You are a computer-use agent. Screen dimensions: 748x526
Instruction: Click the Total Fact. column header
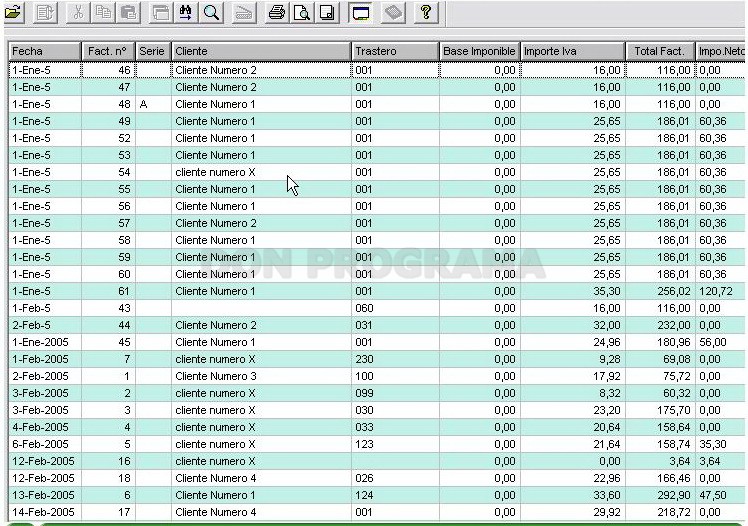(x=661, y=52)
